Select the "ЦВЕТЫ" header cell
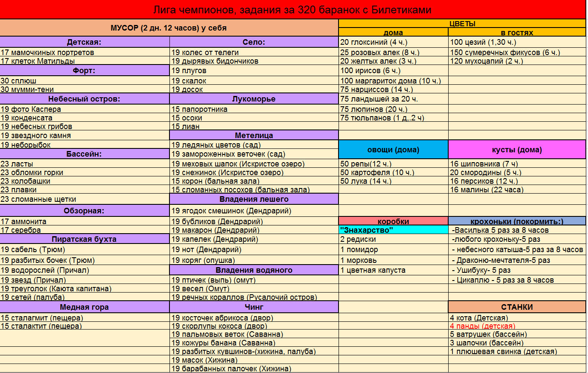The height and width of the screenshot is (373, 588). coord(462,24)
